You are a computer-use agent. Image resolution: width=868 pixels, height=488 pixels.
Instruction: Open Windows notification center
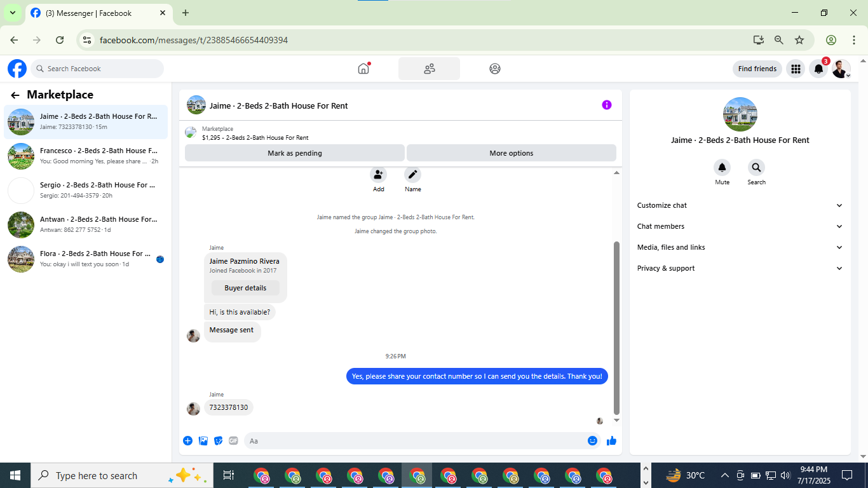pos(847,475)
